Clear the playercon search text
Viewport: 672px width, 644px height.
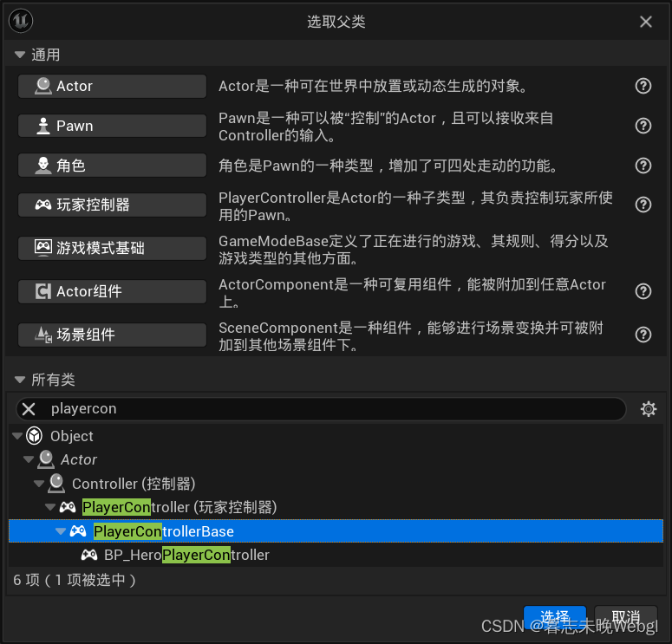click(29, 409)
